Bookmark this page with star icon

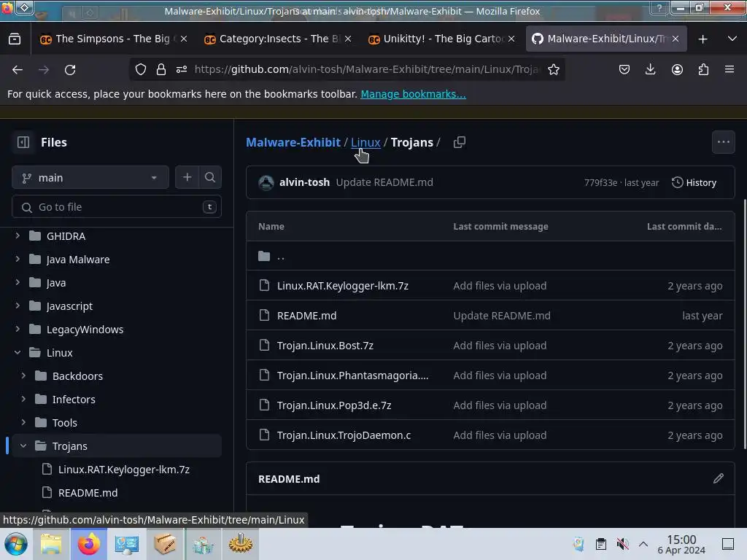point(553,69)
